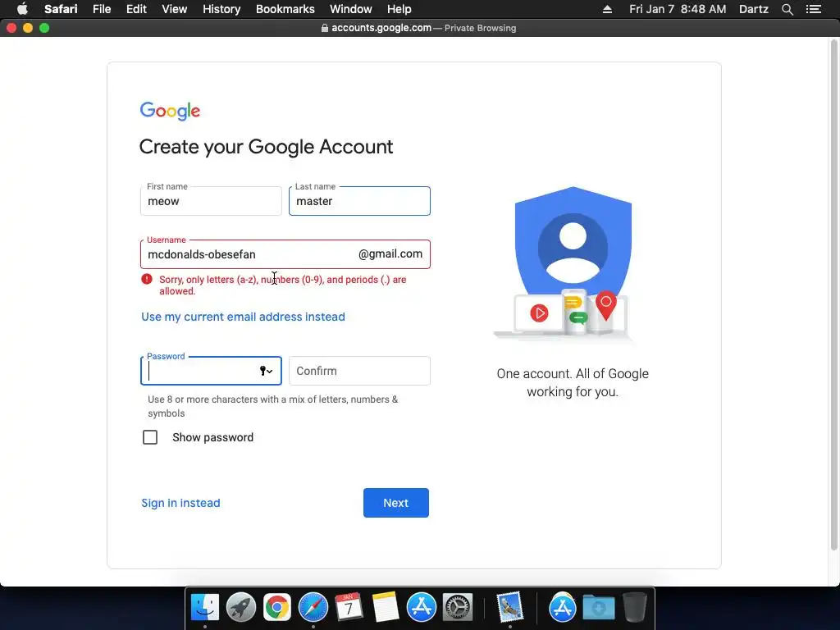
Task: Click the page vertical scrollbar
Action: point(833,294)
